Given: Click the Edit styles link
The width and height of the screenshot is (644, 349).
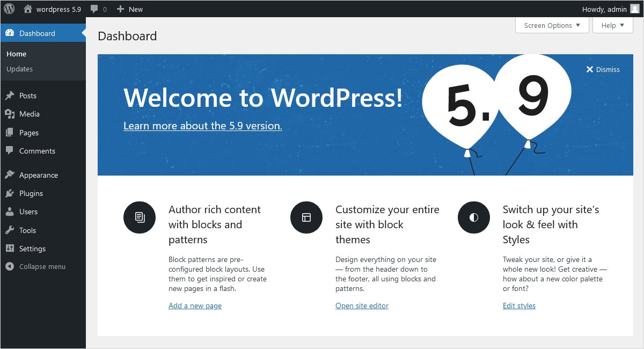Looking at the screenshot, I should pos(519,306).
